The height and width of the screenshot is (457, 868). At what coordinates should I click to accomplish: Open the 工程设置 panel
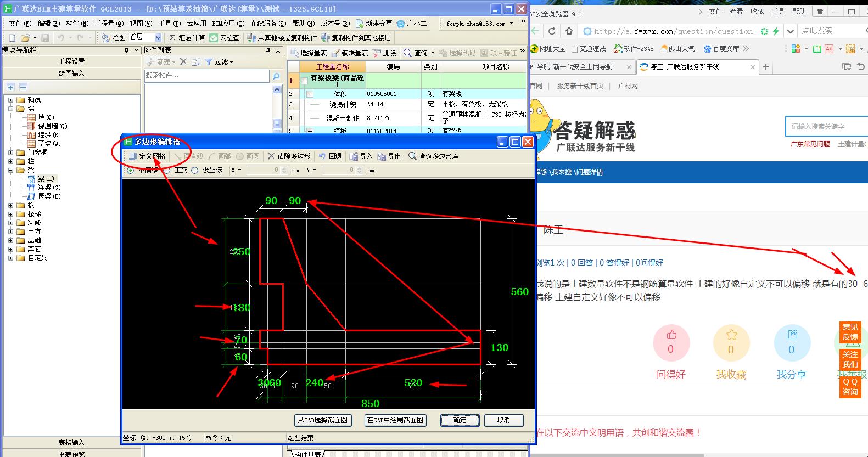click(x=71, y=61)
